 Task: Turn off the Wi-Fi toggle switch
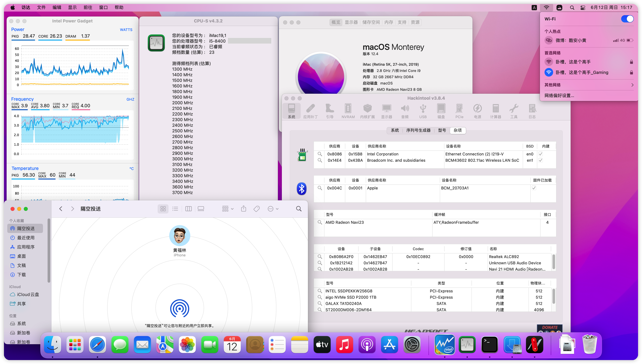tap(627, 19)
